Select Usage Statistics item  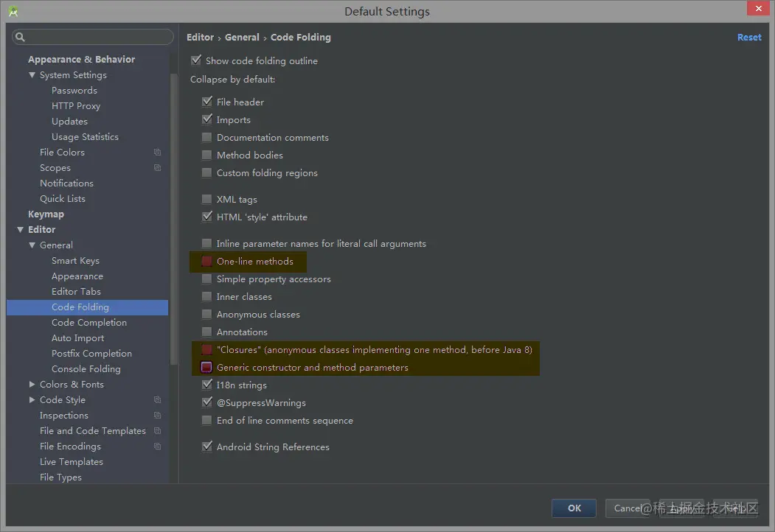(85, 137)
